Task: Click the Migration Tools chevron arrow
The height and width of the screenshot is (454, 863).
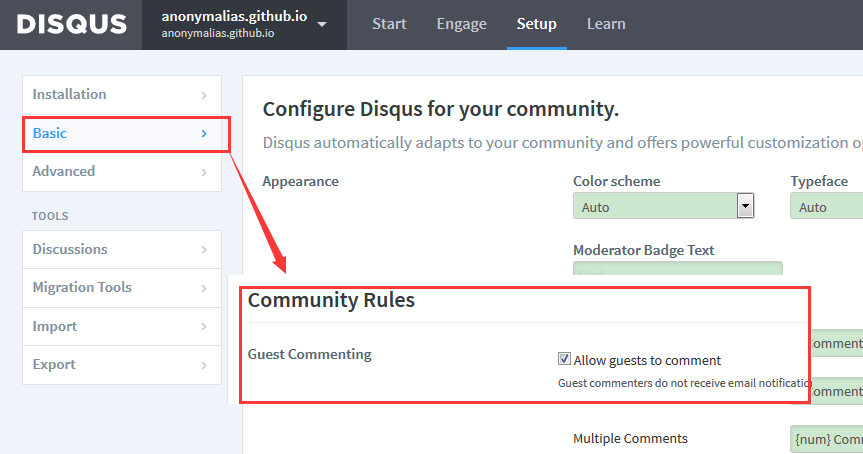Action: point(204,288)
